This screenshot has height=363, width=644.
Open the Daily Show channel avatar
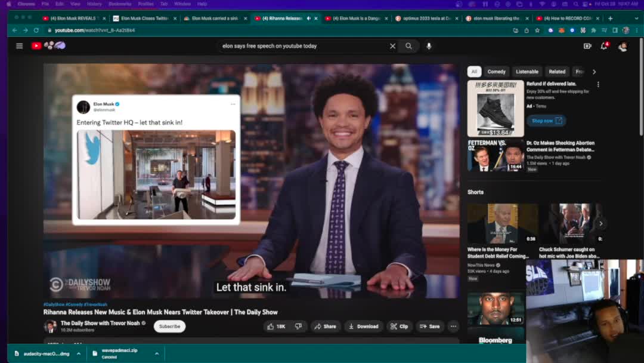click(50, 327)
